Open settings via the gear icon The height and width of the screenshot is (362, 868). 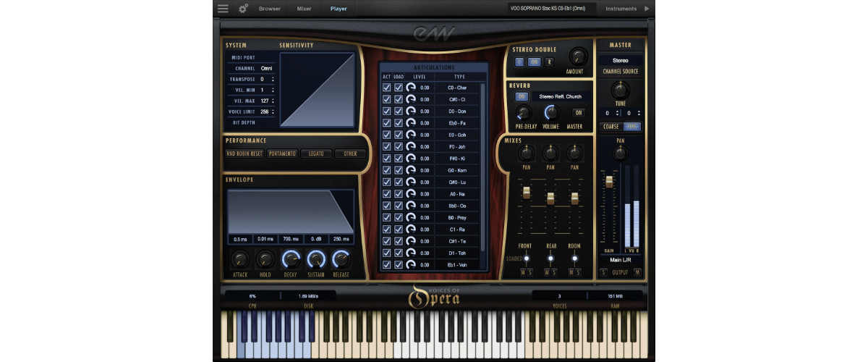(243, 9)
